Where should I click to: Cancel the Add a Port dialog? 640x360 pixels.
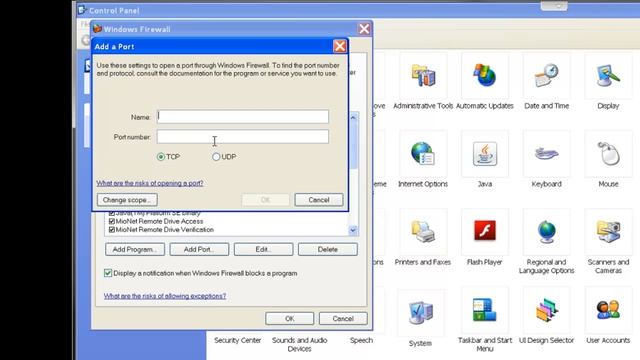[x=319, y=200]
